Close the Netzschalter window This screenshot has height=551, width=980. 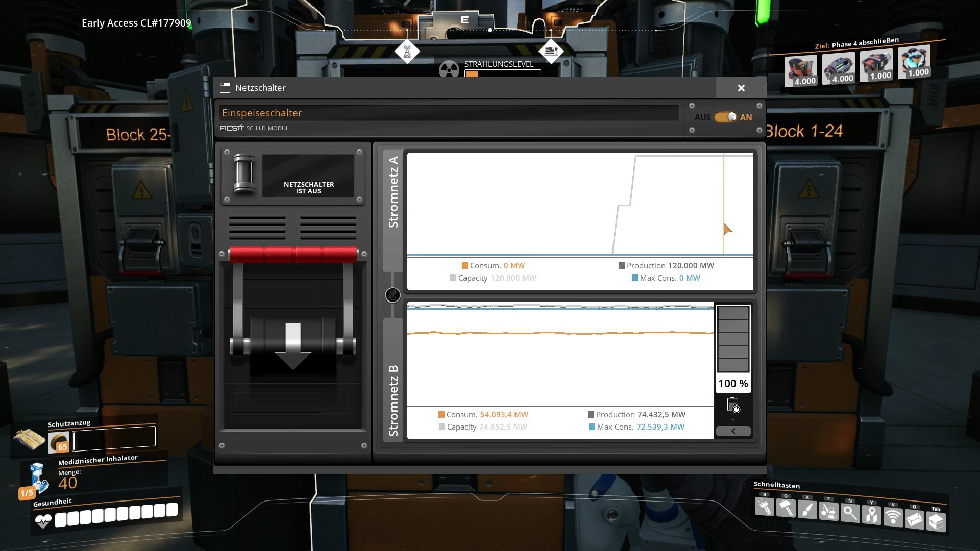pos(741,88)
